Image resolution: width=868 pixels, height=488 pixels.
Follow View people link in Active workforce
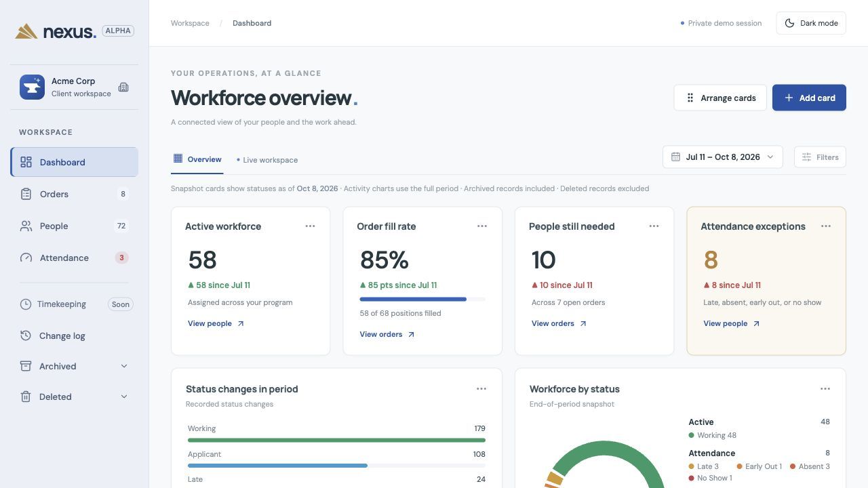[x=216, y=323]
